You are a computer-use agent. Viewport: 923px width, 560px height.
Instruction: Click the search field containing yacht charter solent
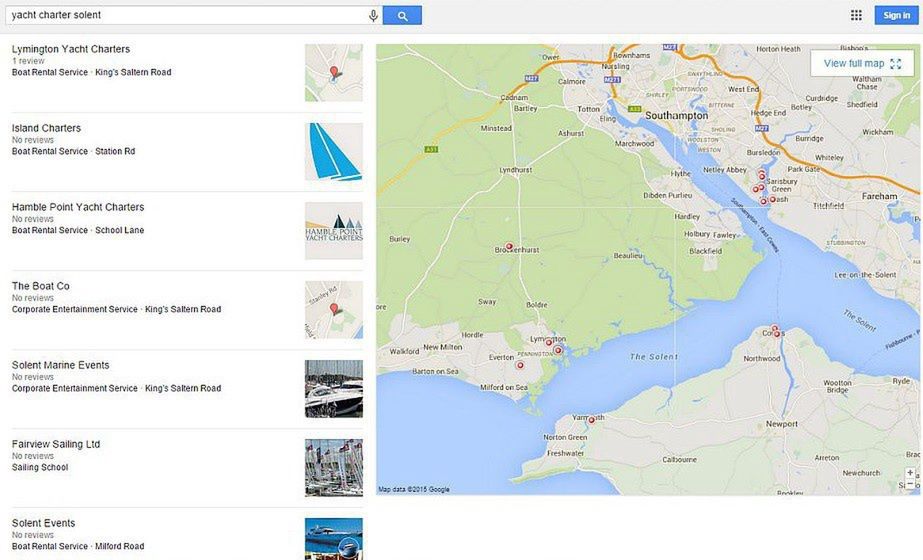point(185,15)
